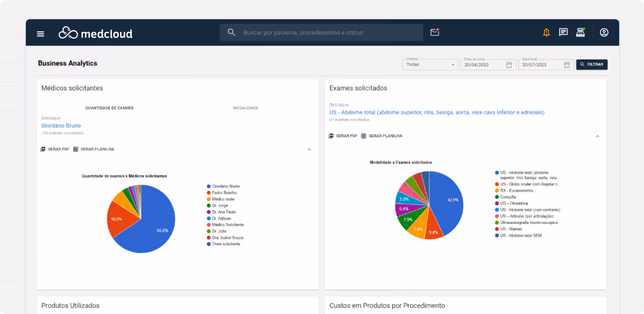Open the Unidade dropdown set to Todas
Image resolution: width=644 pixels, height=314 pixels.
click(x=430, y=64)
